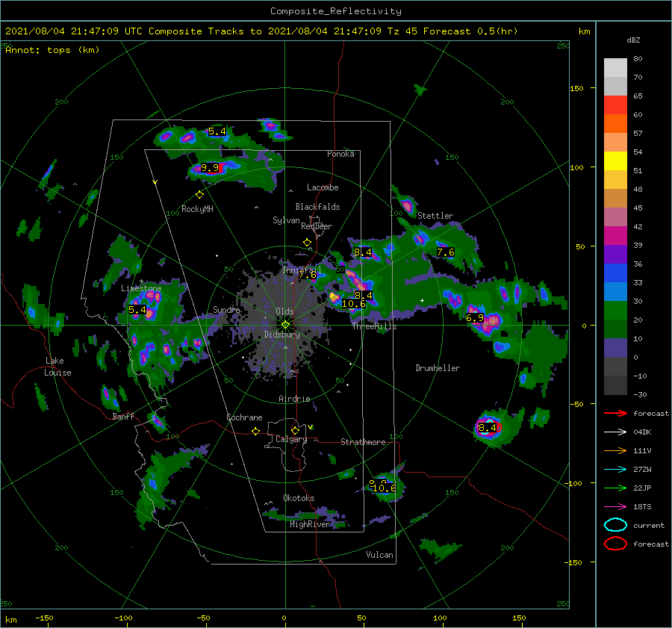
Task: Click the red forecast arrow in legend
Action: coord(615,413)
